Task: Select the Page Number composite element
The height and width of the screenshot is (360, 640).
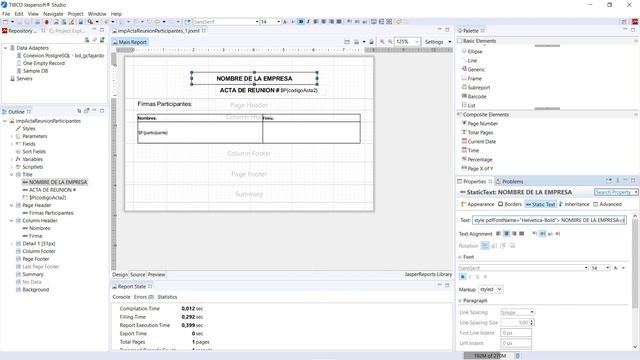Action: click(480, 123)
